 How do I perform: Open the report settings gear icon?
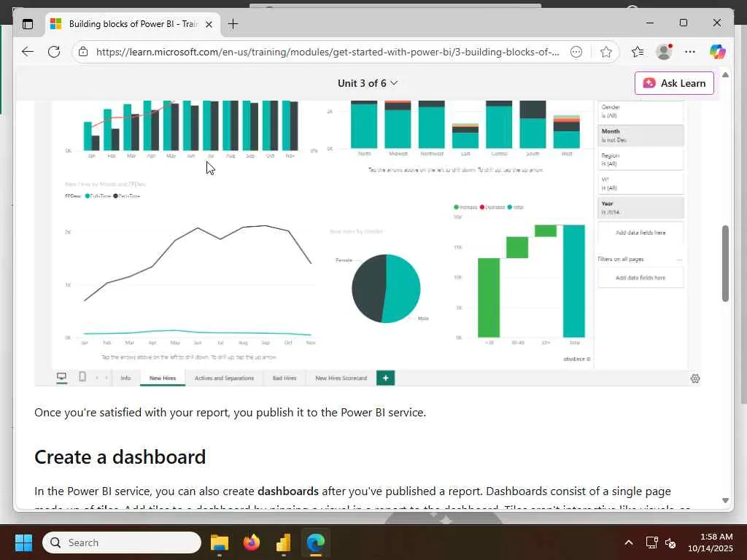(x=694, y=378)
